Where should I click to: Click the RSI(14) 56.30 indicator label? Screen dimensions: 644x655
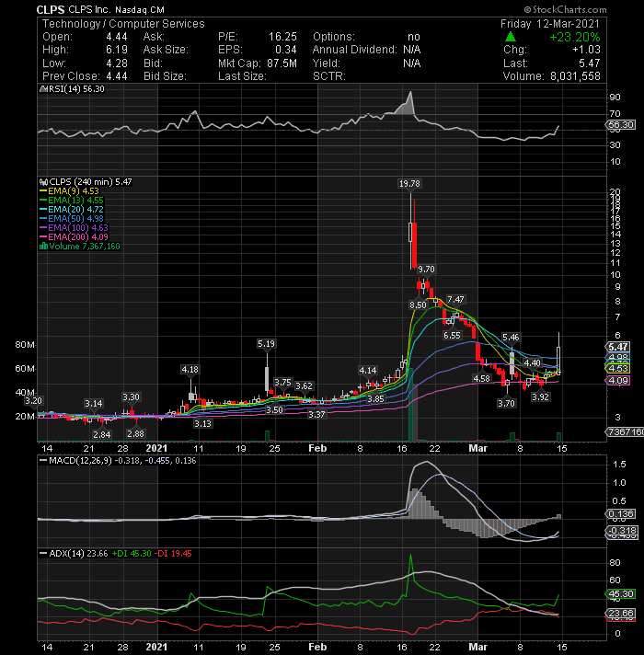point(76,89)
